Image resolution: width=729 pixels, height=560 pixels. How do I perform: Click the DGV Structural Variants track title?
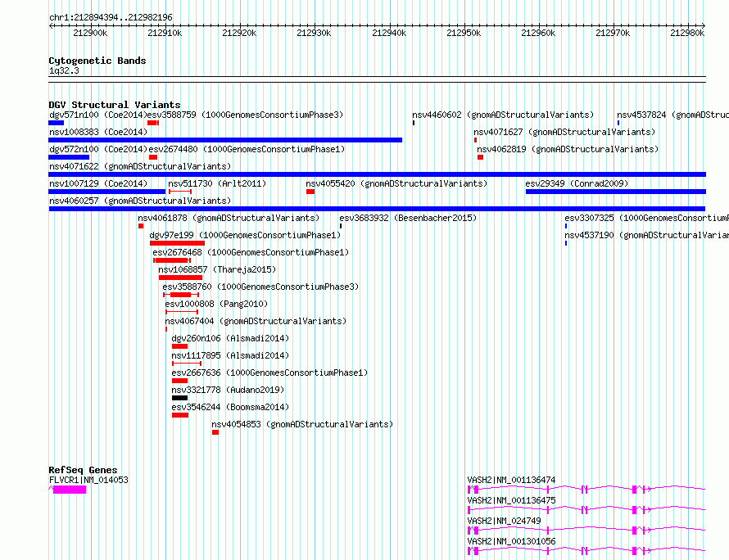tap(115, 105)
